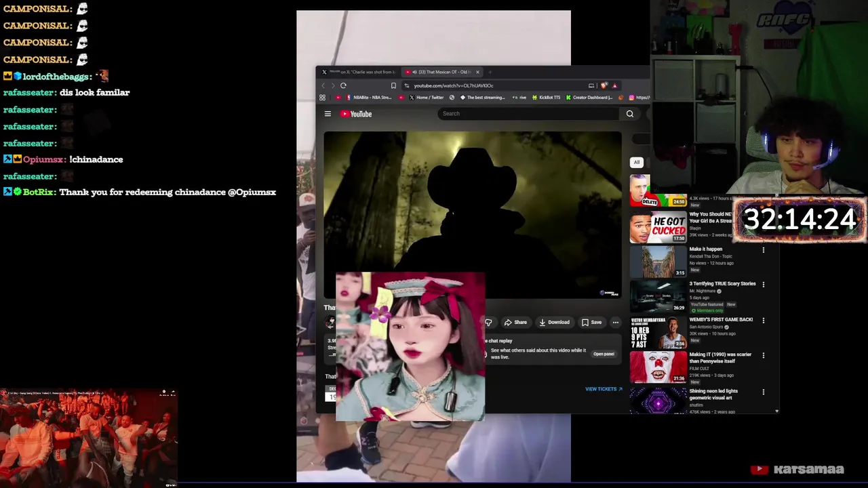The height and width of the screenshot is (488, 868).
Task: Click "Open panel" for chat replay
Action: click(x=604, y=354)
